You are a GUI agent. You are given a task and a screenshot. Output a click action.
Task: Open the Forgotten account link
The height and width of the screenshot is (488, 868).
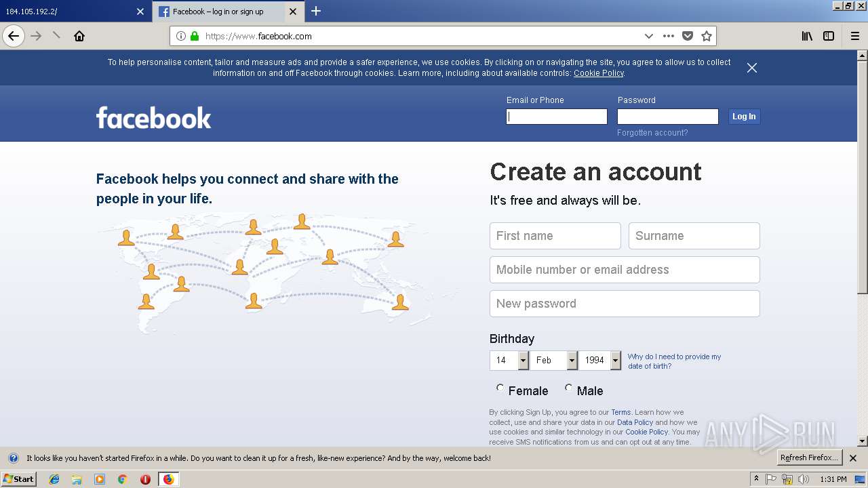click(652, 133)
